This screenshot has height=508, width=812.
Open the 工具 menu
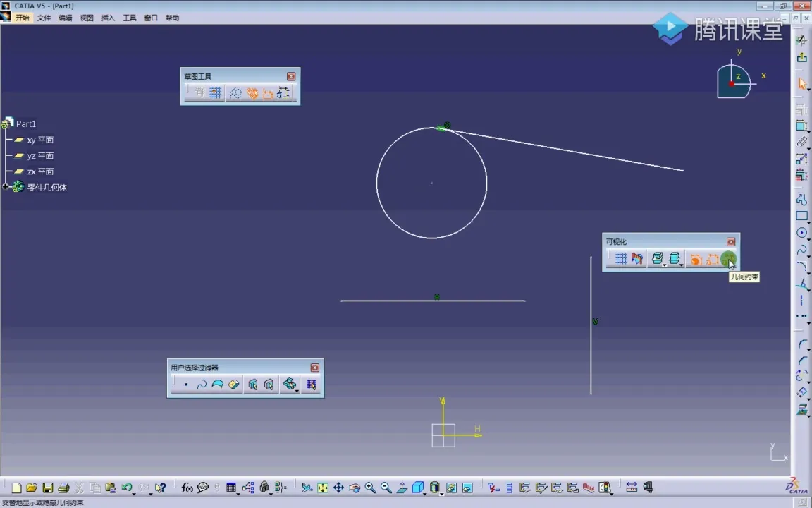pyautogui.click(x=130, y=18)
